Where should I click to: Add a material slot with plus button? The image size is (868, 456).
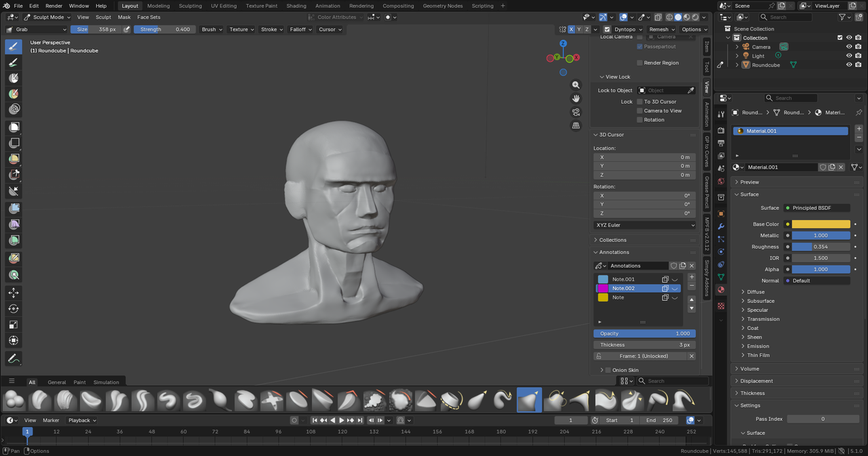(x=859, y=128)
